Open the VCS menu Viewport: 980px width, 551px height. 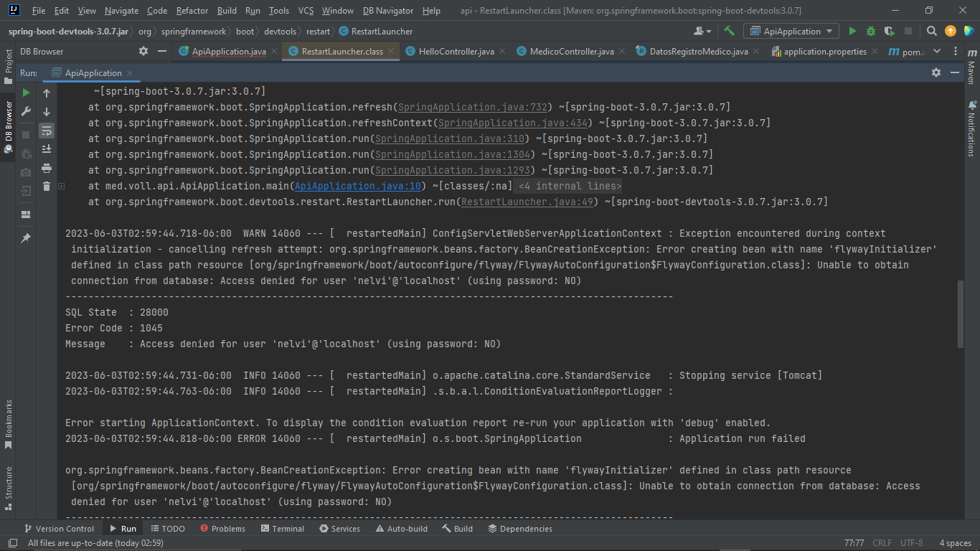306,11
